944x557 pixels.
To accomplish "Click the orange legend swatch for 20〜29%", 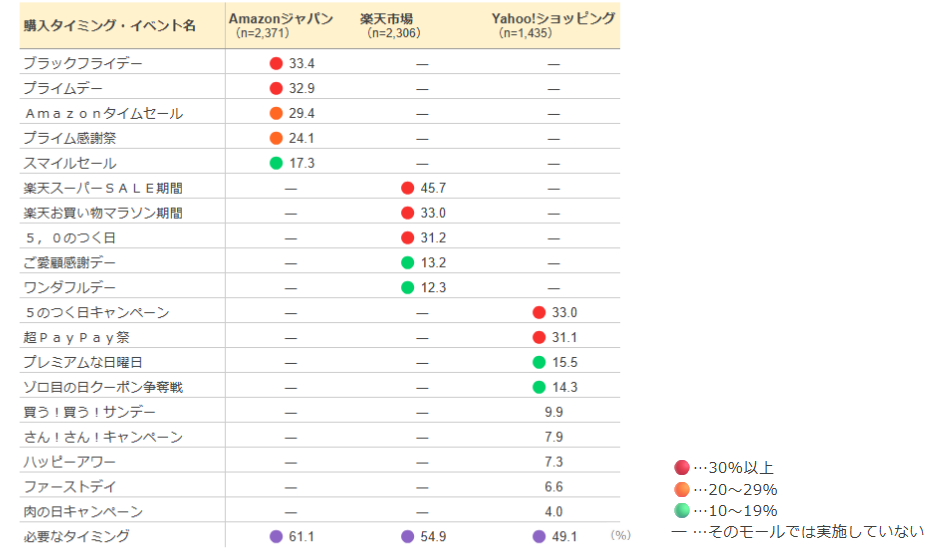I will point(682,489).
